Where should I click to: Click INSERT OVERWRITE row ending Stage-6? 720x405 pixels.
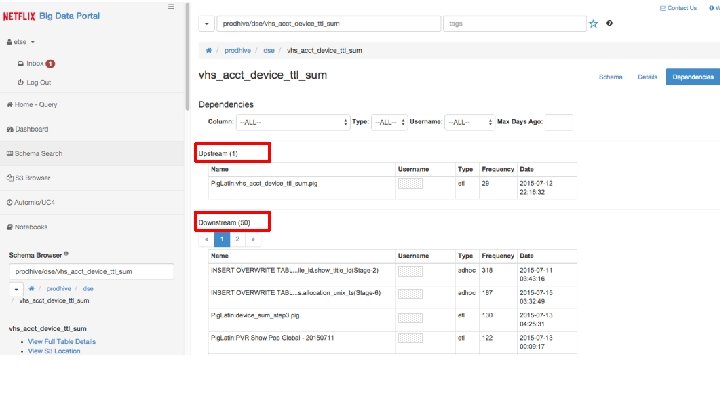[x=393, y=297]
